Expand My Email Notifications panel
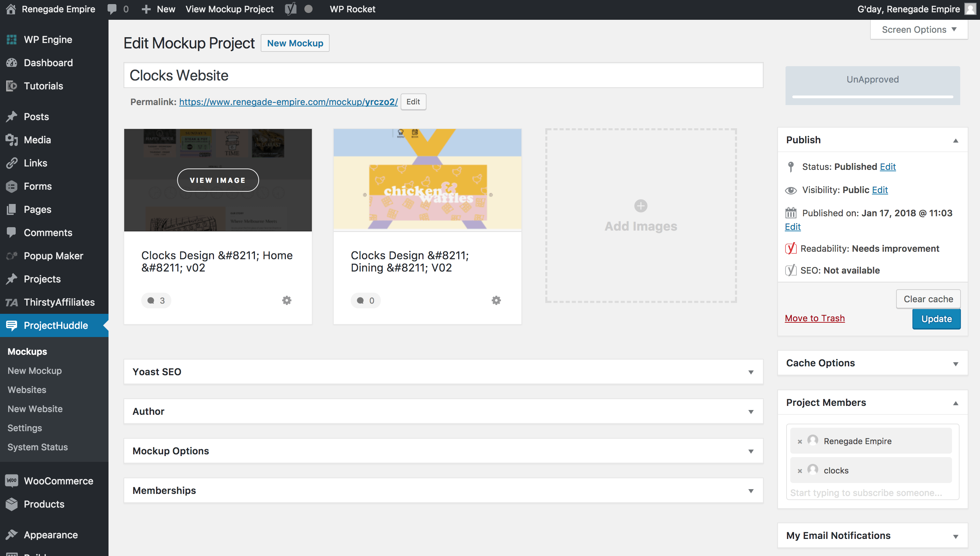The image size is (980, 556). [955, 536]
